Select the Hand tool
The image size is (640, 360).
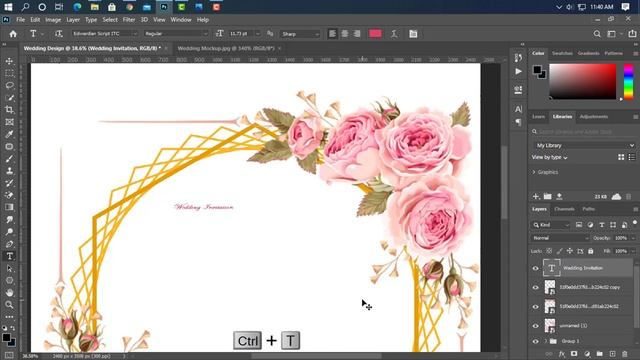pyautogui.click(x=9, y=293)
